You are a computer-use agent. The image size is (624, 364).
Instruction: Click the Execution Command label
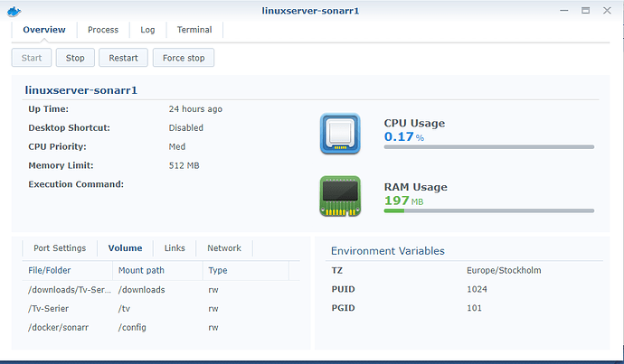coord(76,184)
